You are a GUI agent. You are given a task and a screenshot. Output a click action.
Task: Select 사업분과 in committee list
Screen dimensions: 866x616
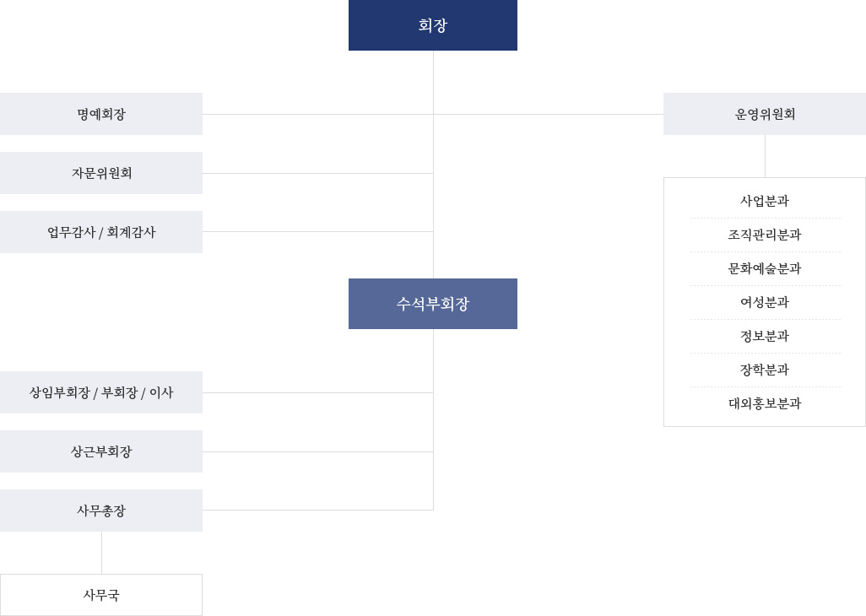click(765, 201)
